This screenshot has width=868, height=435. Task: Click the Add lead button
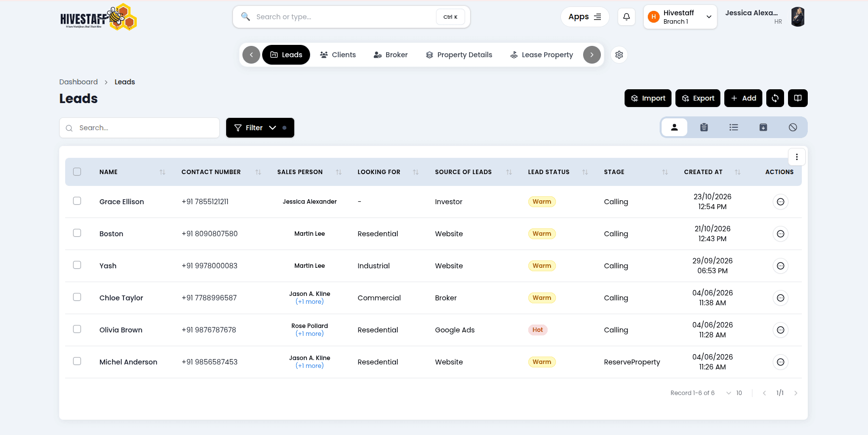pos(744,98)
